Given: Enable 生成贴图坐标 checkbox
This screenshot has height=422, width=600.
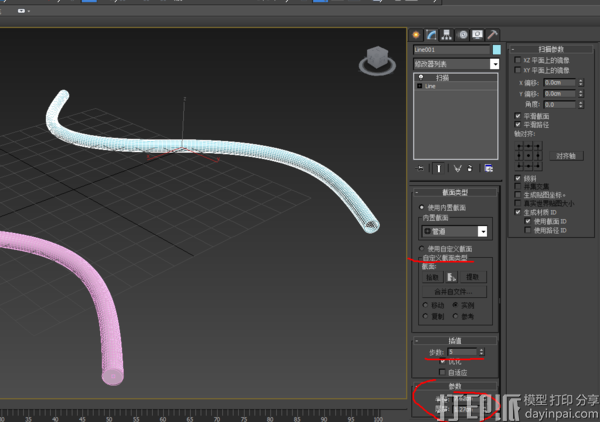Looking at the screenshot, I should coord(518,195).
